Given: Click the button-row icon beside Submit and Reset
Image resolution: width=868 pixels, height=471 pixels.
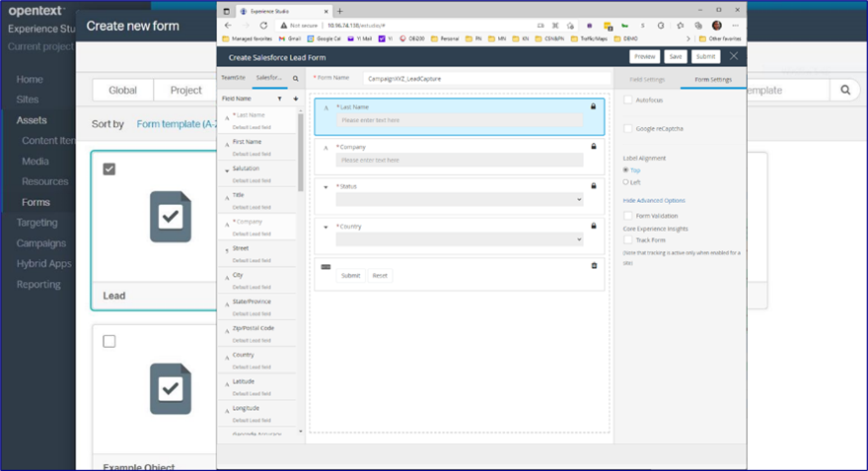Looking at the screenshot, I should pyautogui.click(x=325, y=267).
